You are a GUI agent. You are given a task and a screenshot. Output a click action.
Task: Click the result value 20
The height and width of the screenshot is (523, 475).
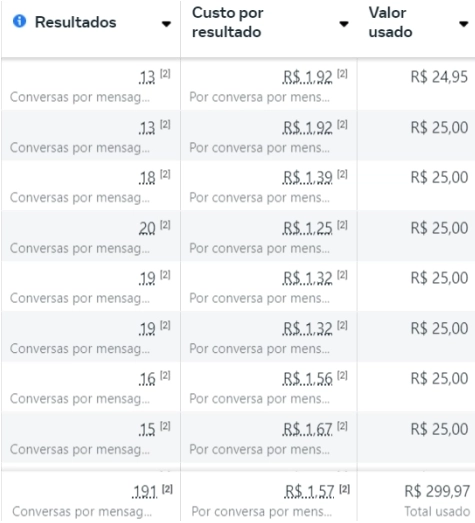tap(147, 228)
